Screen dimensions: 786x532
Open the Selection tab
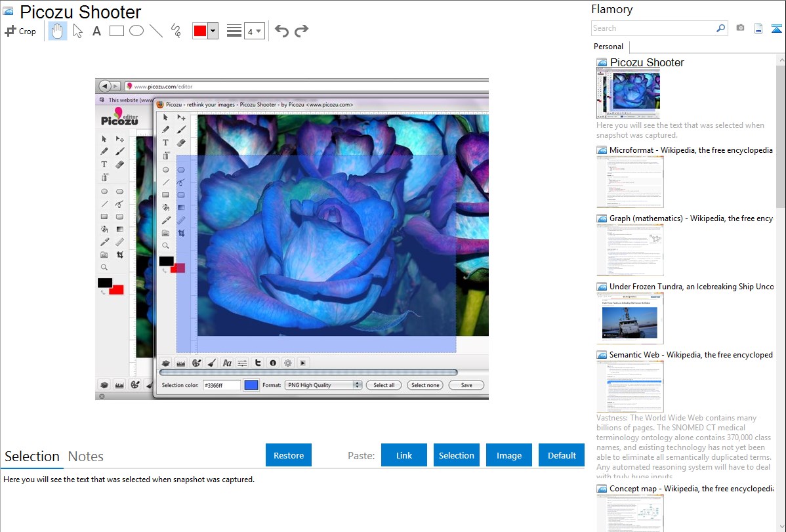click(x=32, y=457)
